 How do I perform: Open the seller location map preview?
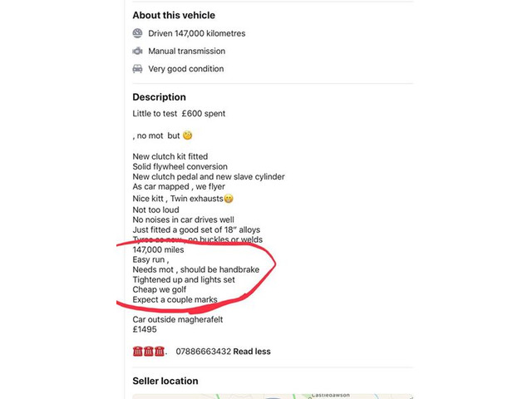click(273, 397)
